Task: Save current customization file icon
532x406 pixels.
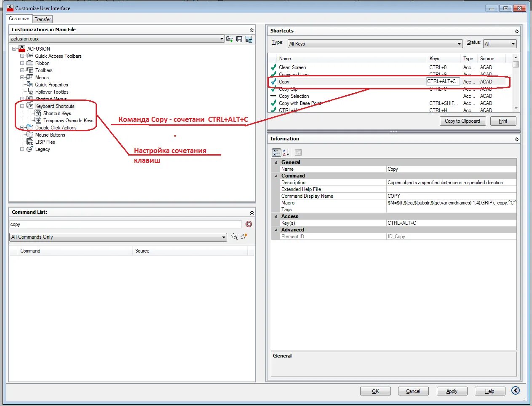Action: click(239, 39)
